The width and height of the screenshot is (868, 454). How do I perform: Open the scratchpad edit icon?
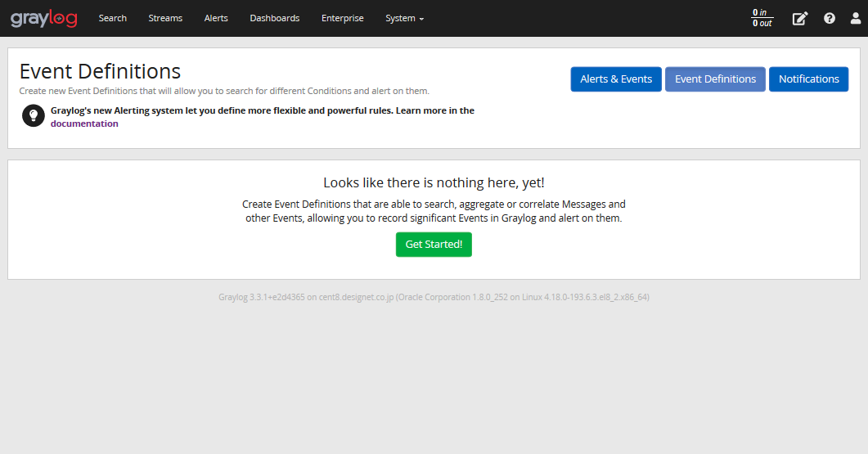pos(800,18)
